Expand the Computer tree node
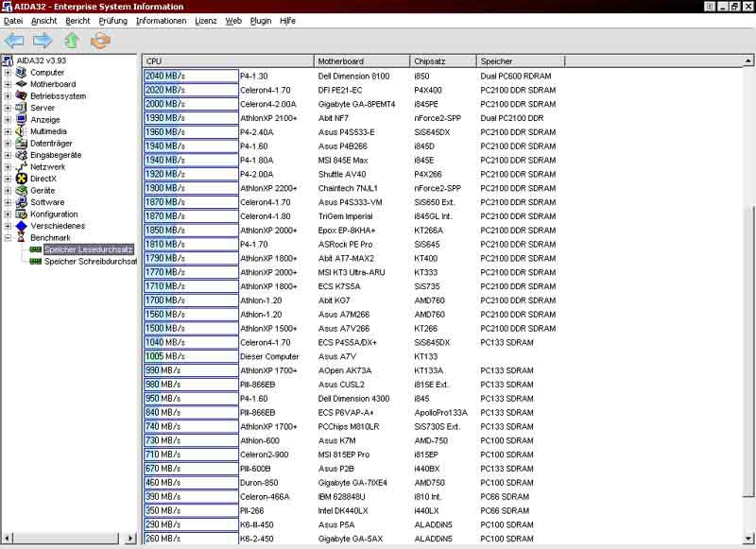Screen dimensions: 756x549 (x=8, y=73)
